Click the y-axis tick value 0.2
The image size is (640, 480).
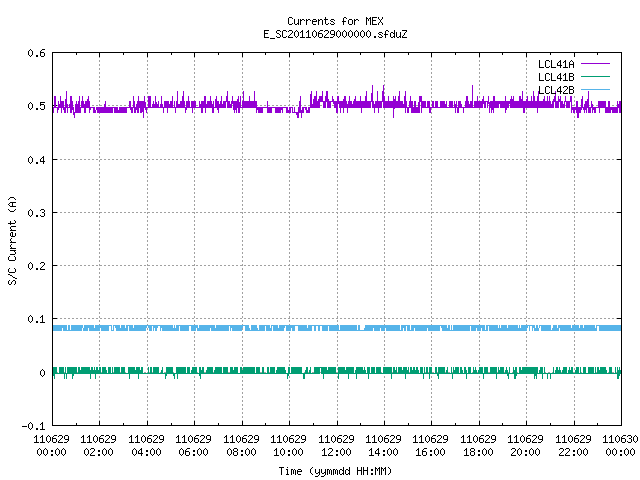coord(36,266)
